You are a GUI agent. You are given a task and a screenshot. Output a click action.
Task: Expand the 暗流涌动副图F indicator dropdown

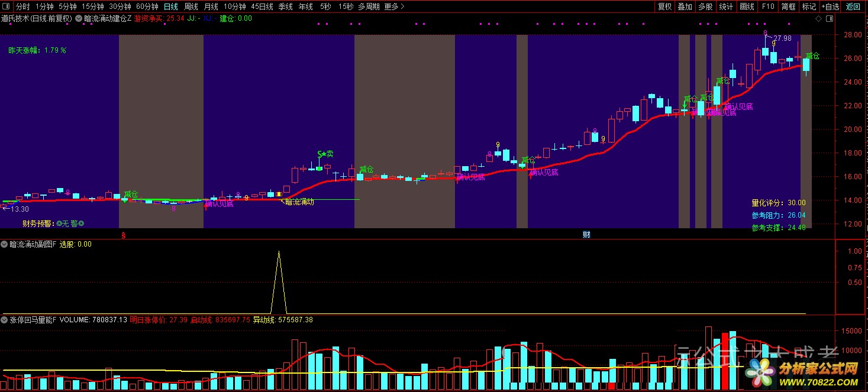(x=4, y=244)
